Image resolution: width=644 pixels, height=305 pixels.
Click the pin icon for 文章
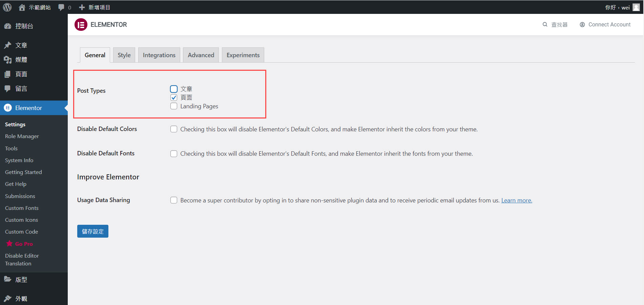(7, 45)
